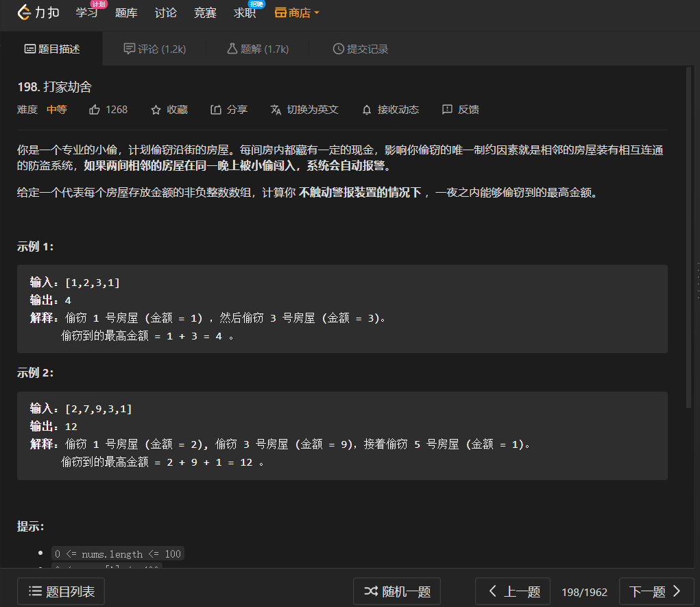Click the panel resize handle dots
Screen dimensions: 700x607
[698, 281]
